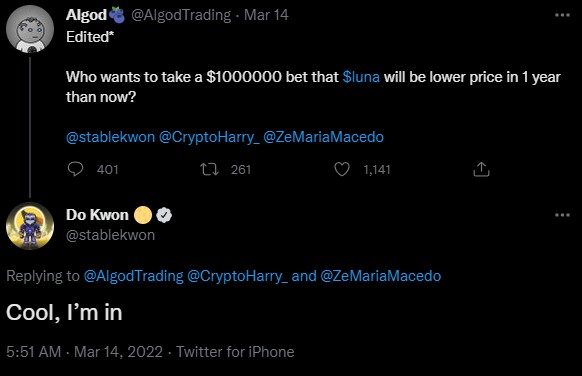Click the yellow moon emoji beside Do Kwon

(143, 215)
